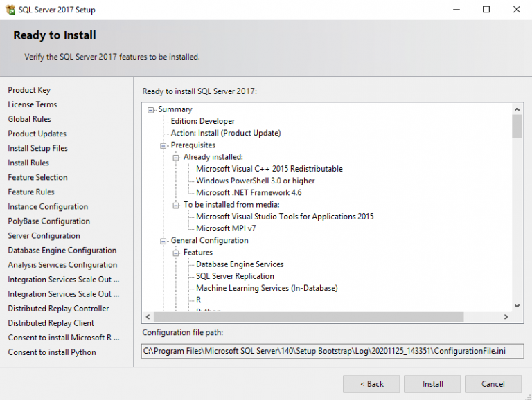Select the PolyBase Configuration step
The height and width of the screenshot is (400, 532).
coord(49,221)
